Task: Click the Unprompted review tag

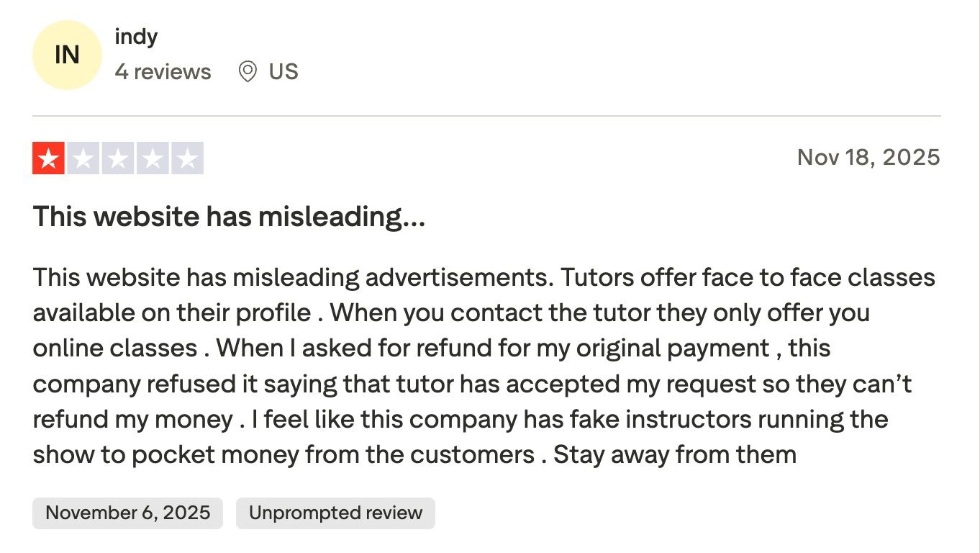Action: [335, 513]
